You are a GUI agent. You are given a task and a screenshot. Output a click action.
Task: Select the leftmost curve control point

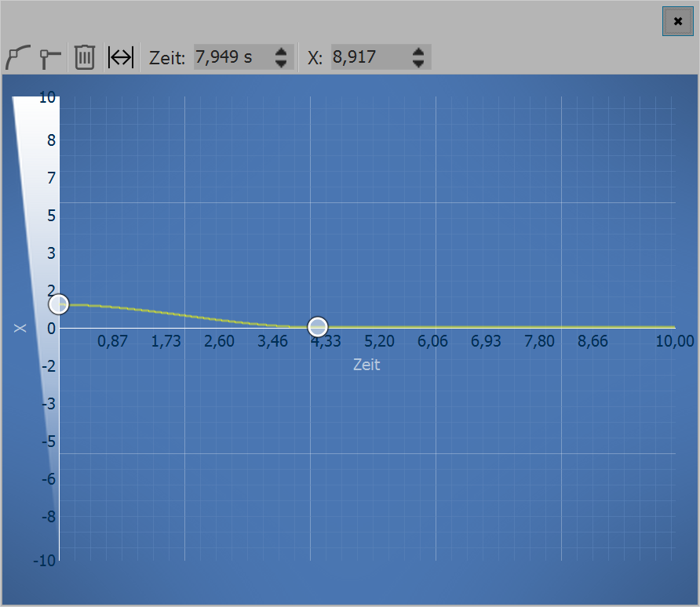59,304
